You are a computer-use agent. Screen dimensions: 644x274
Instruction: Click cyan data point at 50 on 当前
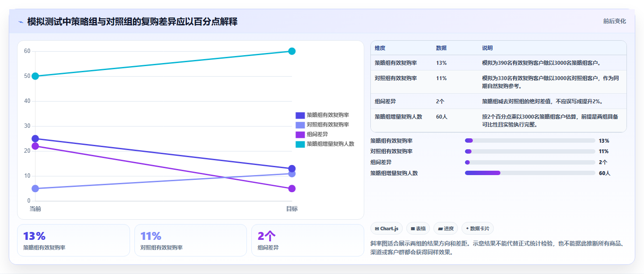[35, 76]
